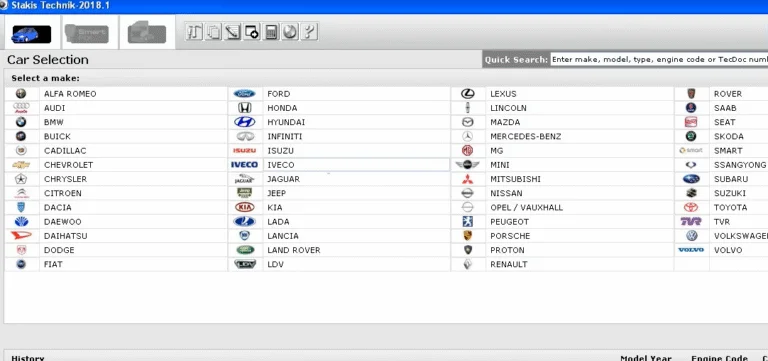Click the globe toolbar icon
768x361 pixels.
(x=290, y=32)
